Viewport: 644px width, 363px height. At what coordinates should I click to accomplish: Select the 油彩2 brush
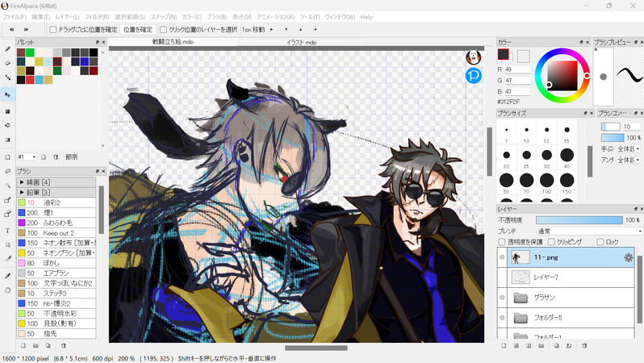click(56, 202)
